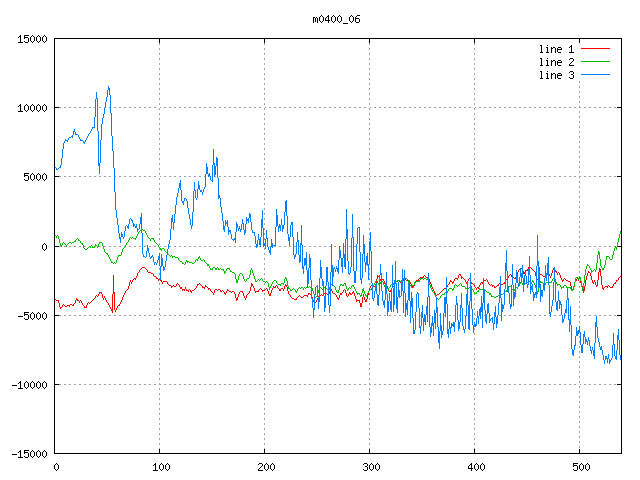Click the -5000 y-axis tick label

tap(33, 316)
